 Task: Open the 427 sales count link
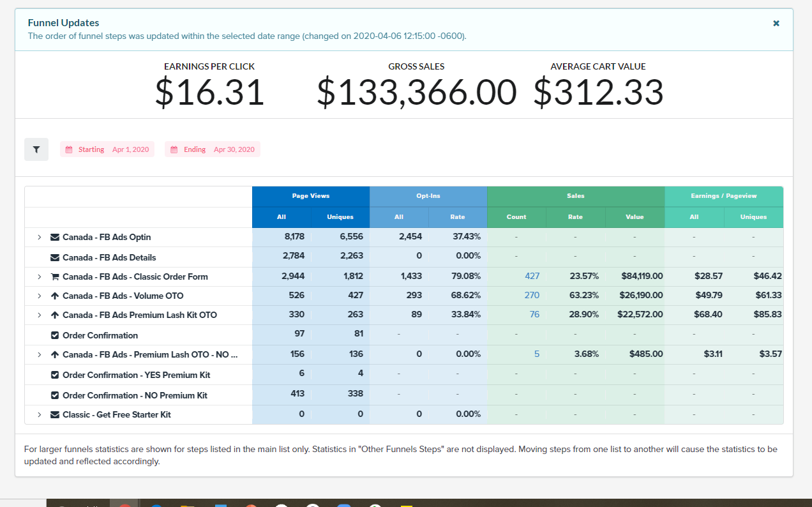[x=532, y=276]
